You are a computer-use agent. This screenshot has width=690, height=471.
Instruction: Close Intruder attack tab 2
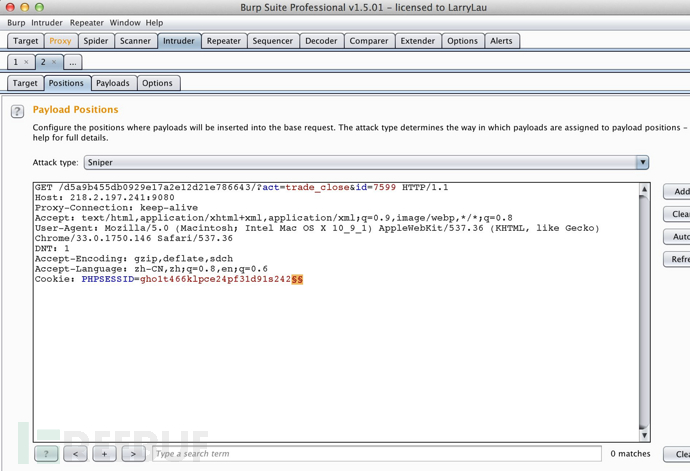click(54, 62)
